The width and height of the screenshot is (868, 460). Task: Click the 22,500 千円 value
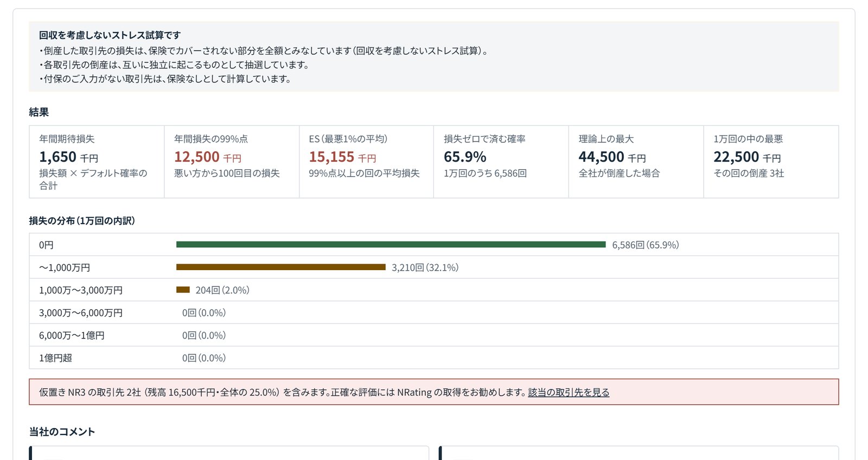point(747,157)
